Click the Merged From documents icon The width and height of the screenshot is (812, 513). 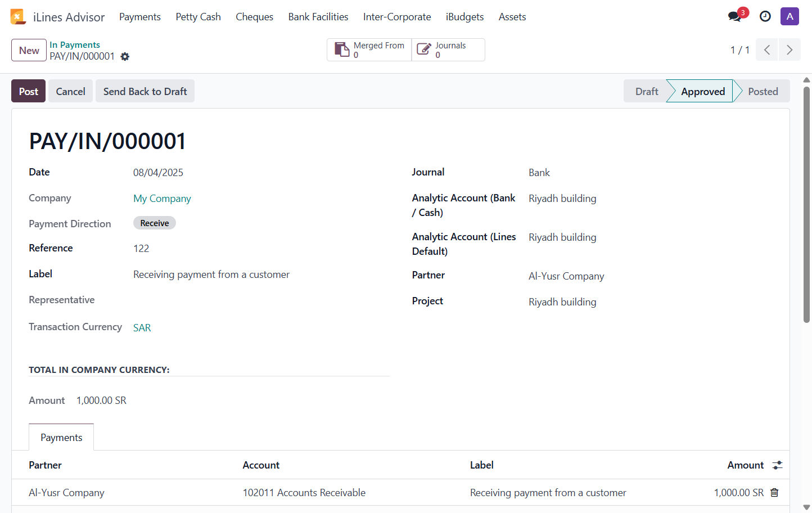342,49
